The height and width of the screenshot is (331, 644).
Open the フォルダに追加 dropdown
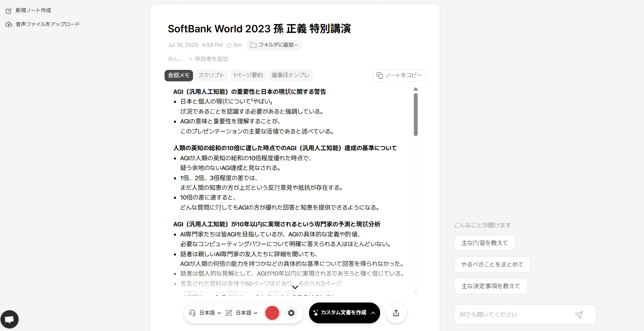[274, 45]
